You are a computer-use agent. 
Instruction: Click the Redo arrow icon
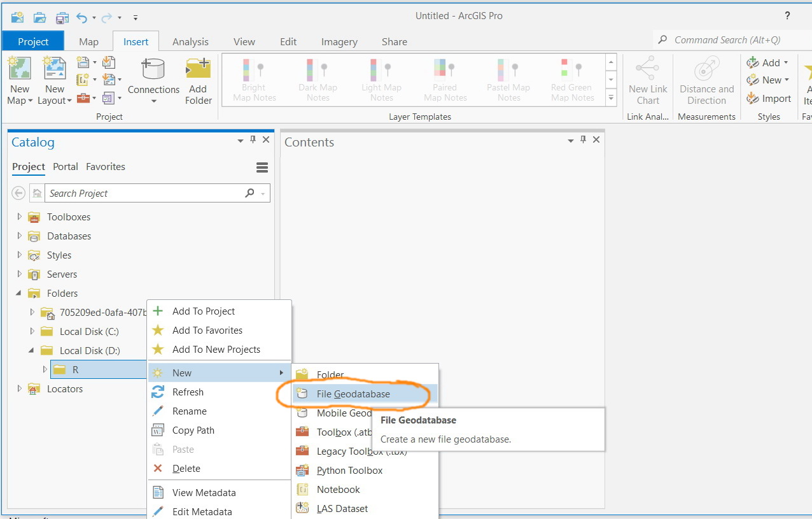tap(107, 17)
